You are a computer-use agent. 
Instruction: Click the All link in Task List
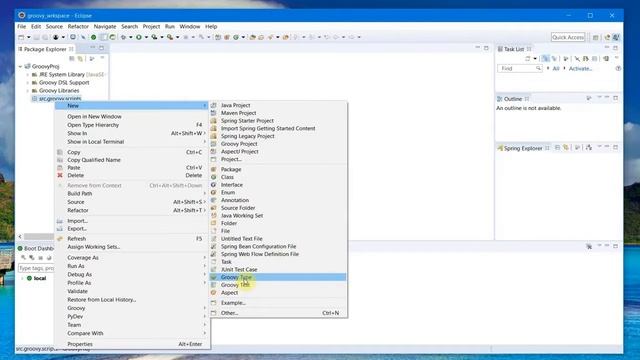(556, 69)
